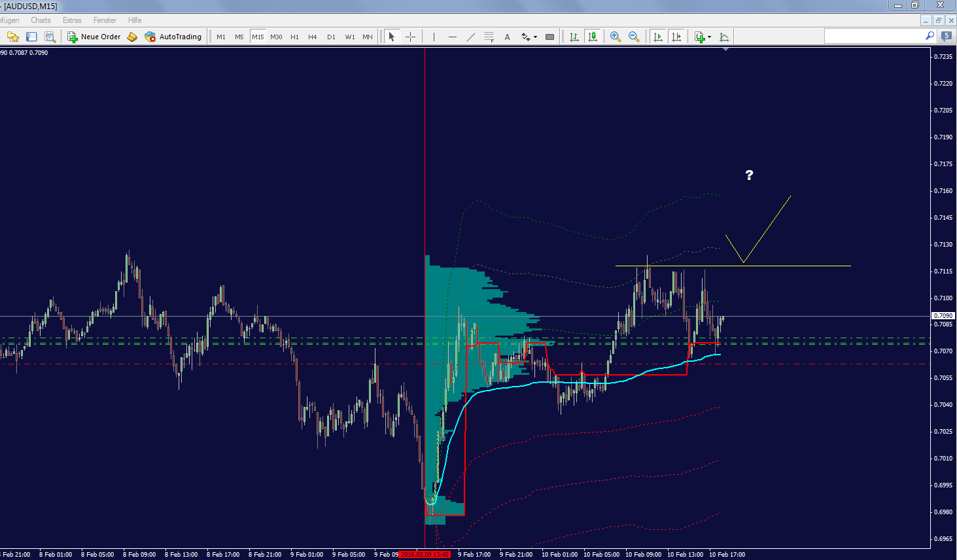
Task: Select the text label tool
Action: pyautogui.click(x=507, y=37)
